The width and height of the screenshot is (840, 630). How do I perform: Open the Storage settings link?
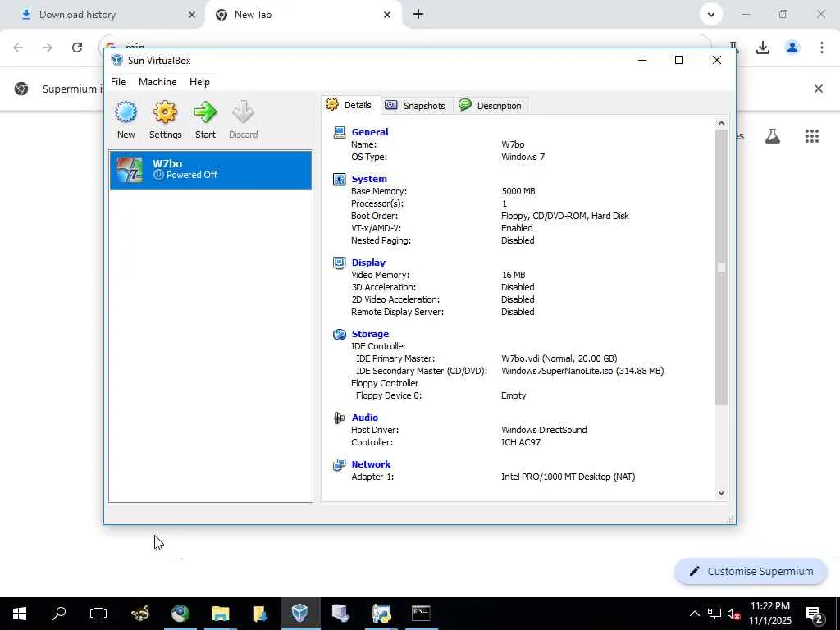(x=370, y=334)
